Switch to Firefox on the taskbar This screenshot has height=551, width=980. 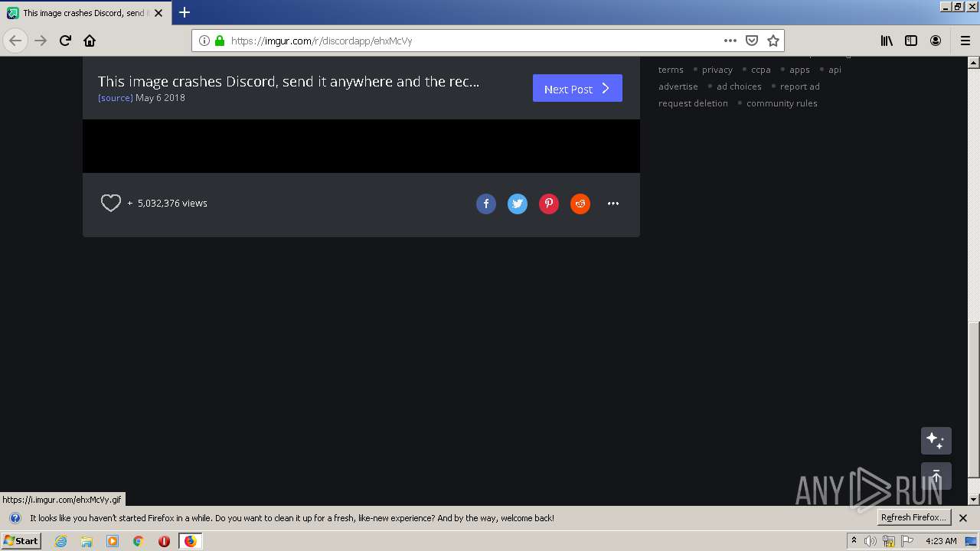tap(190, 541)
